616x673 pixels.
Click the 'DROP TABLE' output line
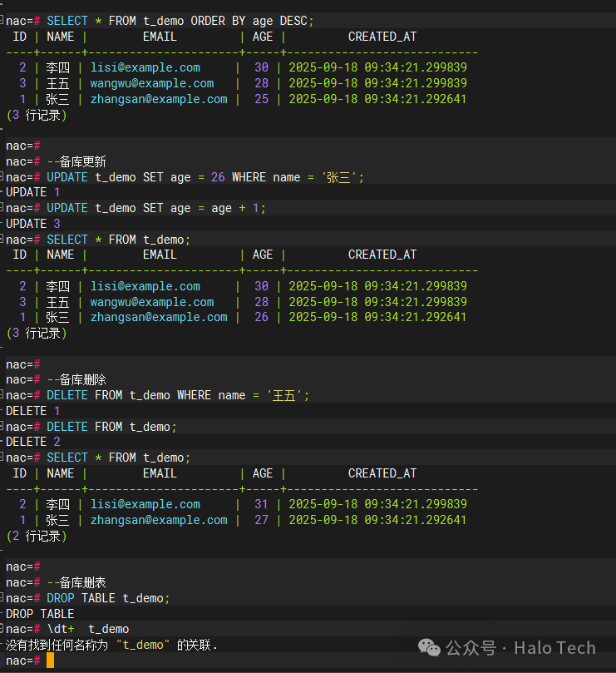click(39, 614)
